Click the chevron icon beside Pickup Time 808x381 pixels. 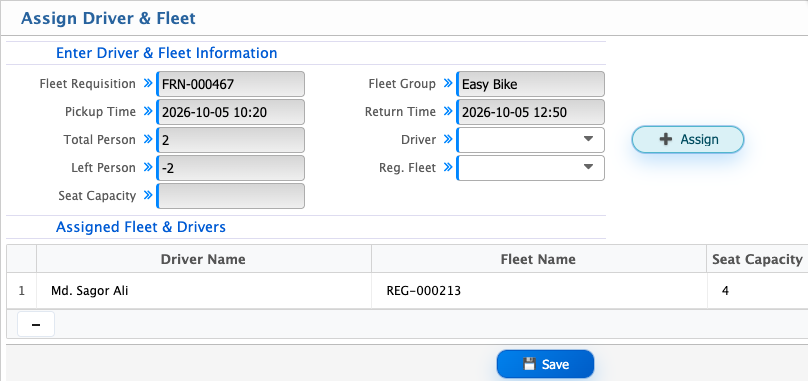(148, 111)
